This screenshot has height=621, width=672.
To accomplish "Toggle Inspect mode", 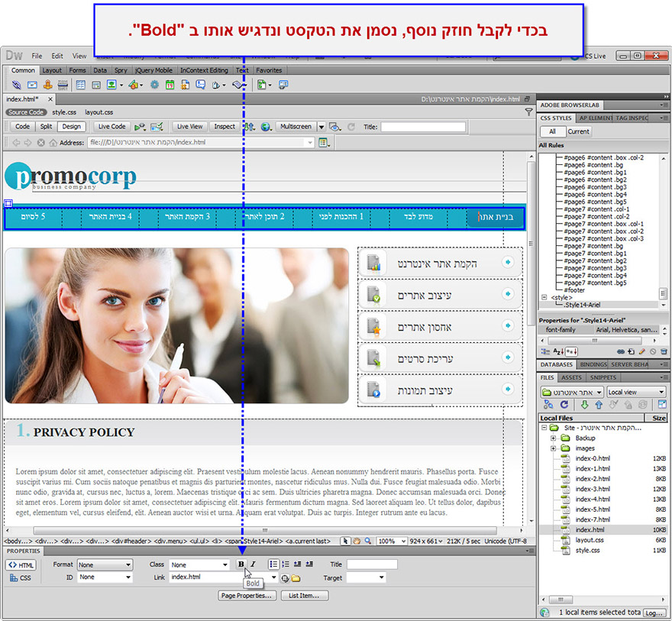I will (225, 127).
